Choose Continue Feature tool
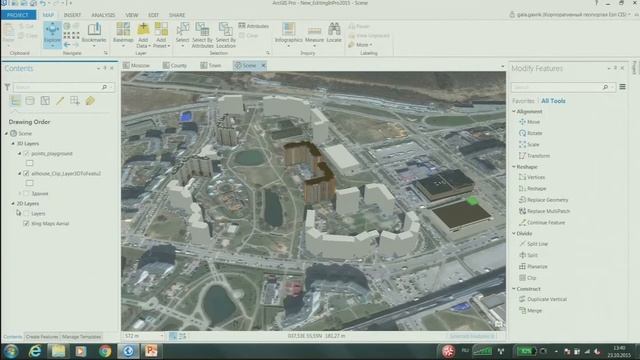Screen dimensions: 640x360 pos(542,222)
